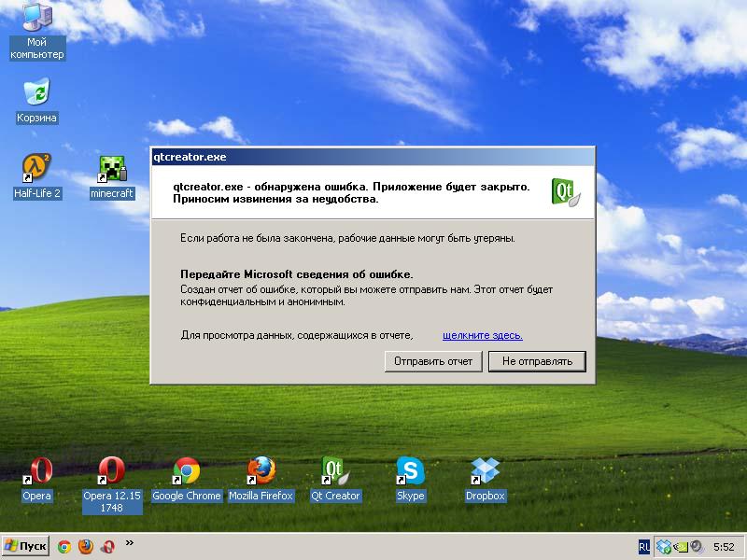Click the Qt logo in the error dialog
The height and width of the screenshot is (560, 747).
click(566, 192)
